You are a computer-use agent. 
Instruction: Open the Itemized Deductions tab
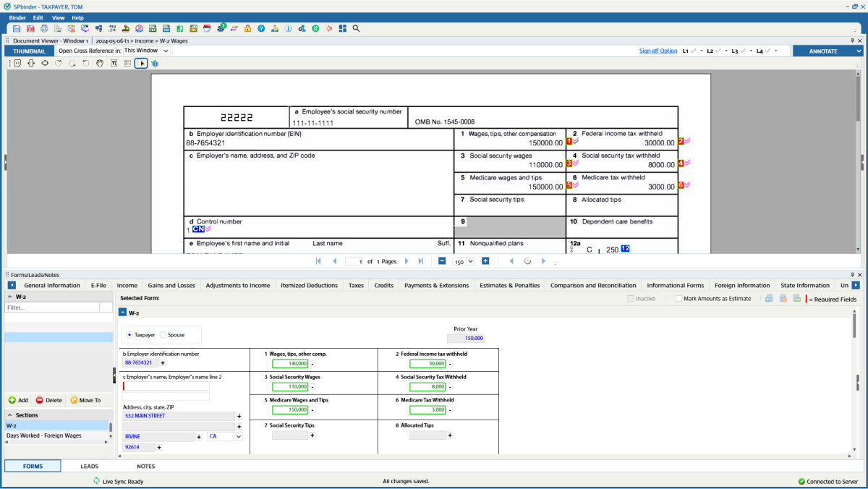coord(309,285)
